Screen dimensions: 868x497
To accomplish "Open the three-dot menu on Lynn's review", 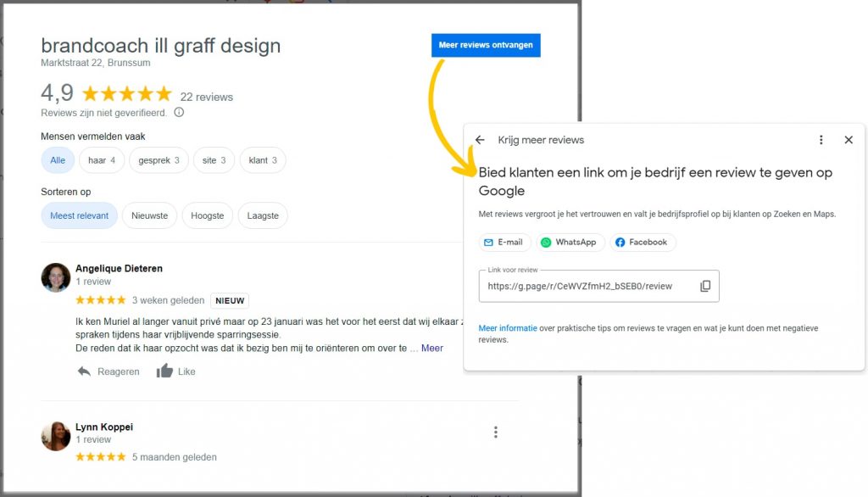I will click(496, 432).
